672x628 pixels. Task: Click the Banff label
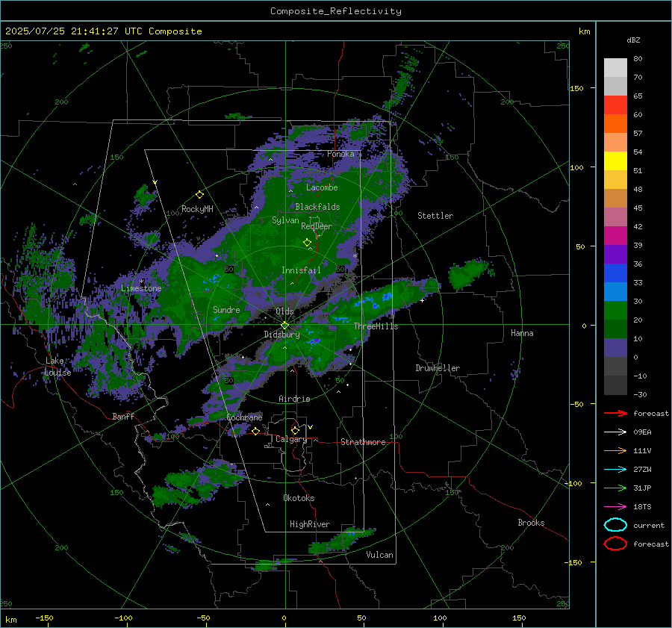pos(123,416)
